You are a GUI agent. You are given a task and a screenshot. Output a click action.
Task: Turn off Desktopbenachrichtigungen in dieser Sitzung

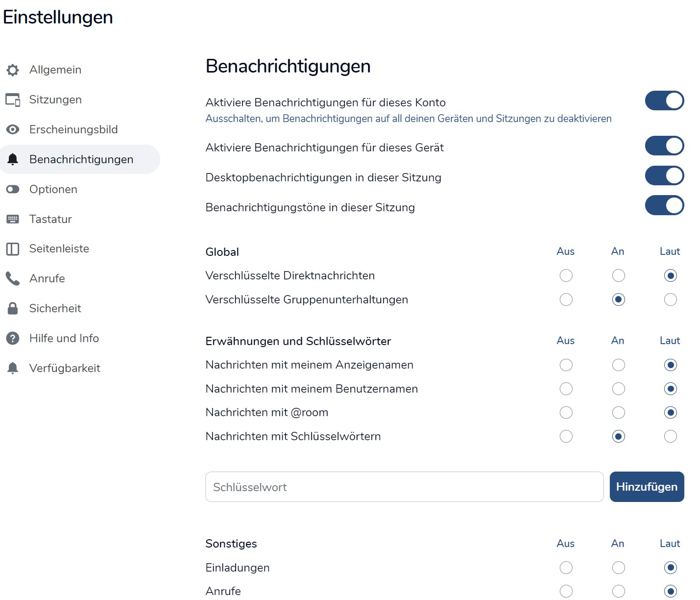tap(664, 175)
